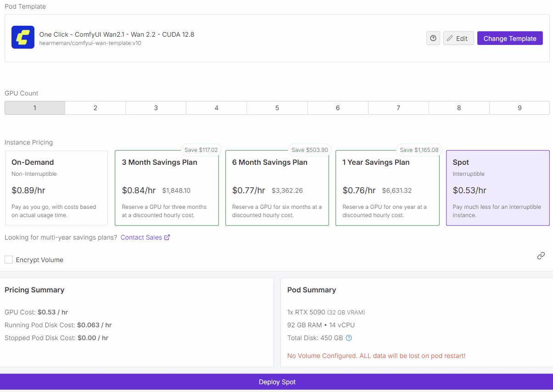Open the template help question-mark icon
Image resolution: width=553 pixels, height=392 pixels.
(x=433, y=38)
